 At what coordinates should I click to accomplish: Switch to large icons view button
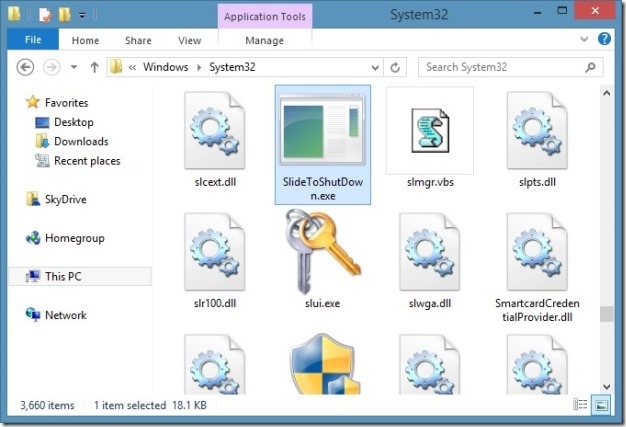[601, 405]
